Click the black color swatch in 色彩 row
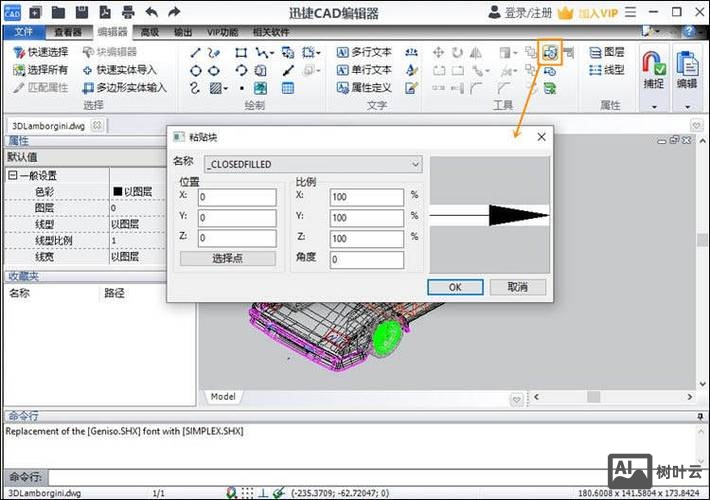Screen dimensions: 710x500 pos(117,191)
